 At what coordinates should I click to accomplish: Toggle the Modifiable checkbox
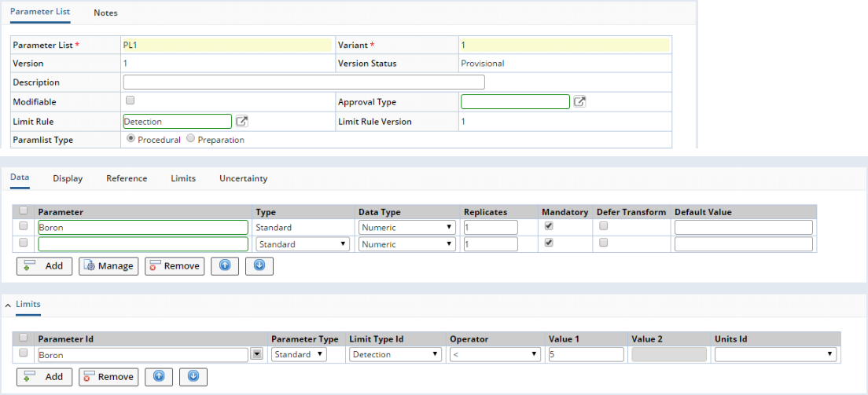[x=130, y=101]
